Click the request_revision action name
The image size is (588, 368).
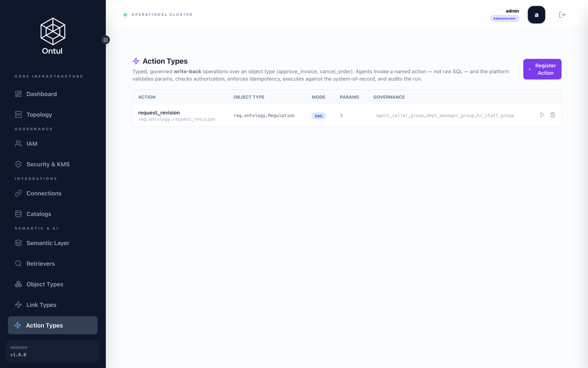pos(159,113)
